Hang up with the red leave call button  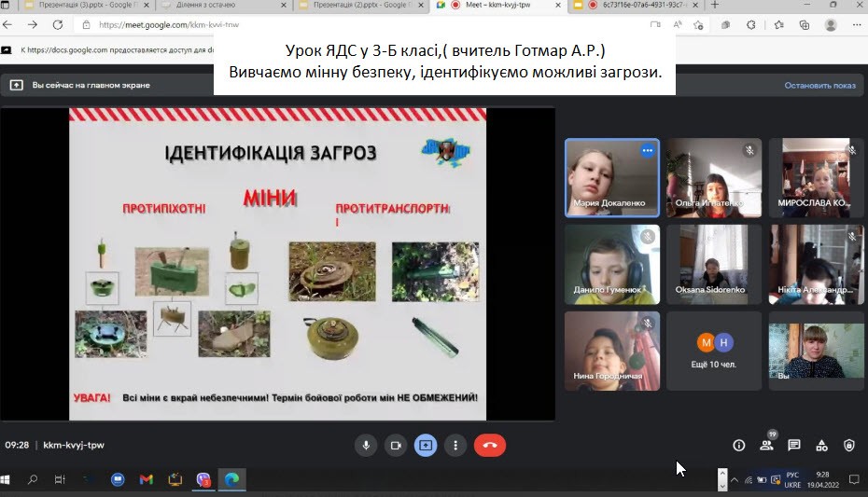tap(489, 446)
